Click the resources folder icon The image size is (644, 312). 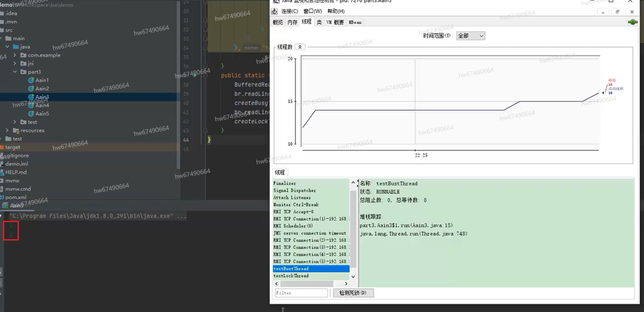pyautogui.click(x=15, y=130)
